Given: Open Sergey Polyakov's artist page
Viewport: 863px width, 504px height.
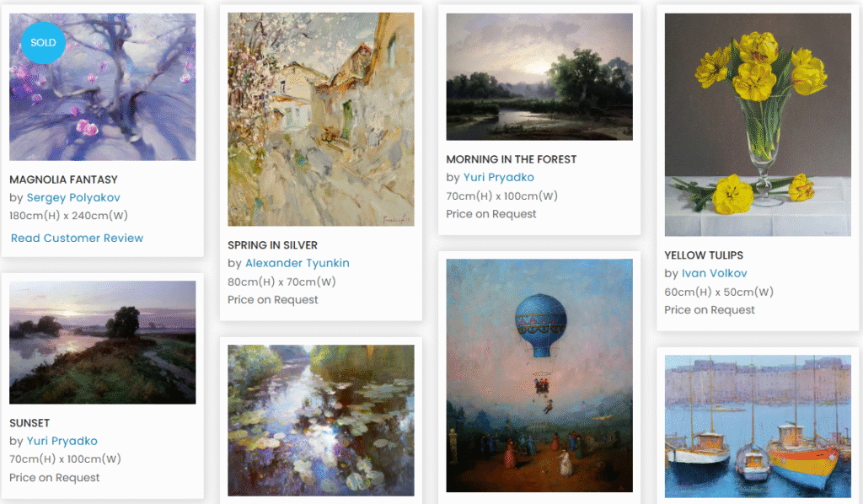Looking at the screenshot, I should [x=73, y=197].
